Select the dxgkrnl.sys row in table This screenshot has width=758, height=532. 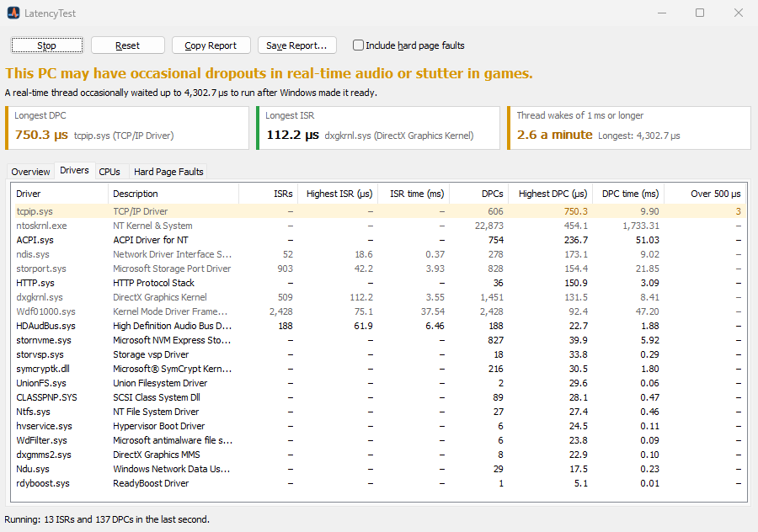(378, 297)
